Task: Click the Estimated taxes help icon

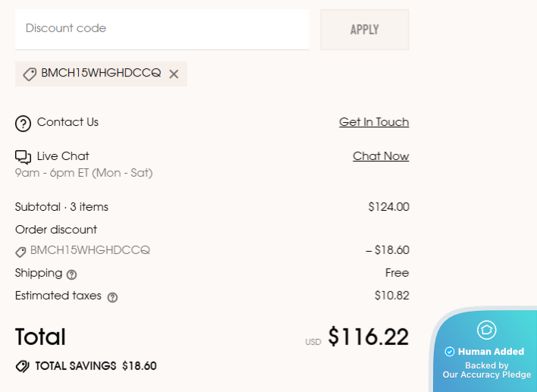Action: pos(112,297)
